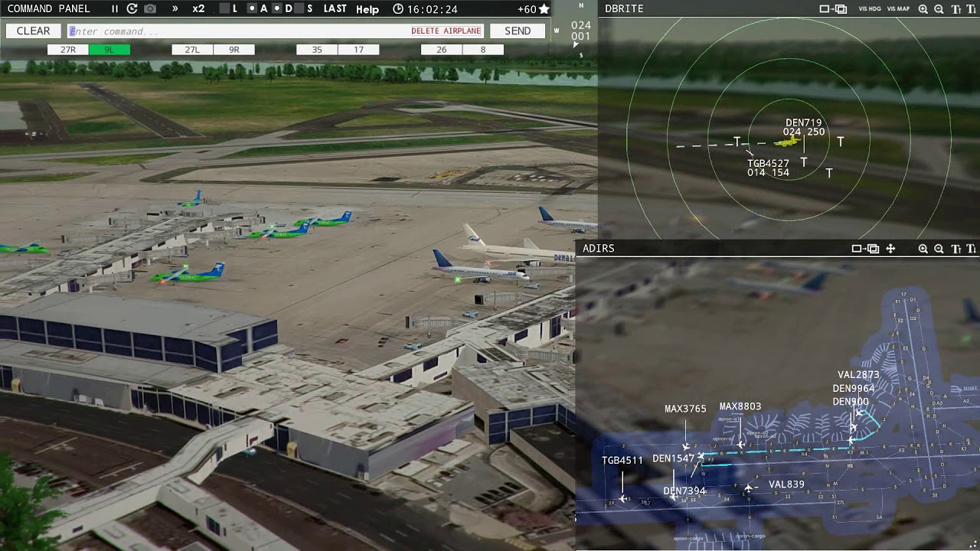The width and height of the screenshot is (980, 551).
Task: Open the Help menu
Action: click(x=367, y=9)
